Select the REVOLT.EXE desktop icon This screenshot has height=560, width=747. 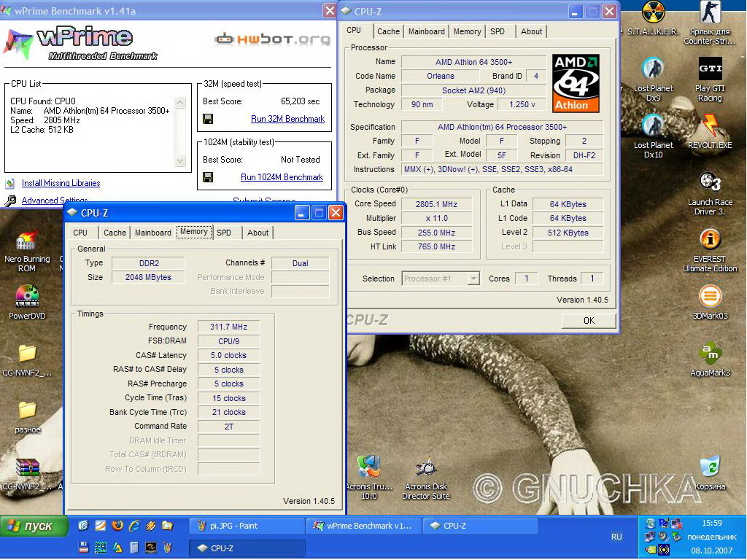click(710, 126)
